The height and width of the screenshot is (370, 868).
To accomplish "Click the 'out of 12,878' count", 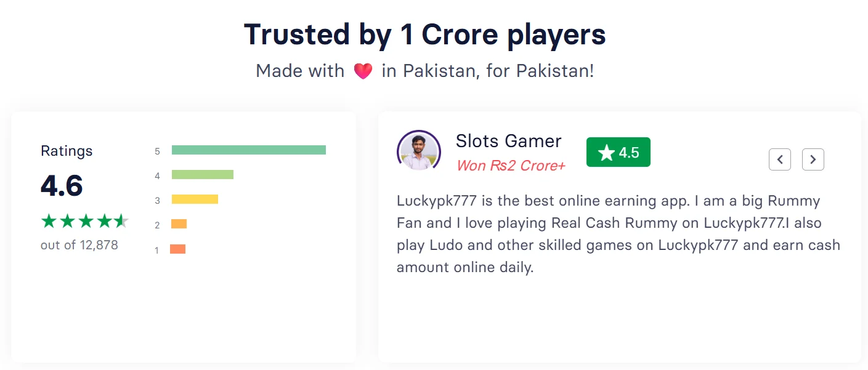I will click(x=79, y=245).
